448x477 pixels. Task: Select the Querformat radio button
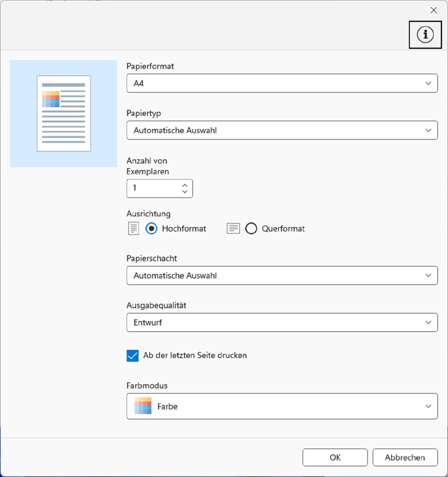(x=251, y=229)
